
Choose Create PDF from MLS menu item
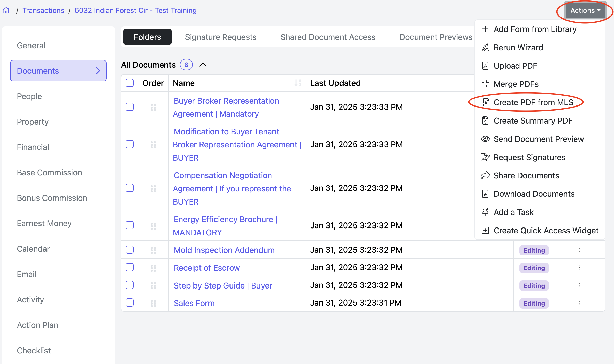pyautogui.click(x=533, y=102)
